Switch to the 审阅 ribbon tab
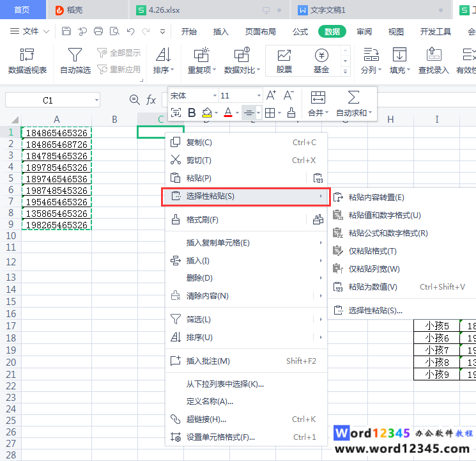Image resolution: width=476 pixels, height=461 pixels. (364, 31)
